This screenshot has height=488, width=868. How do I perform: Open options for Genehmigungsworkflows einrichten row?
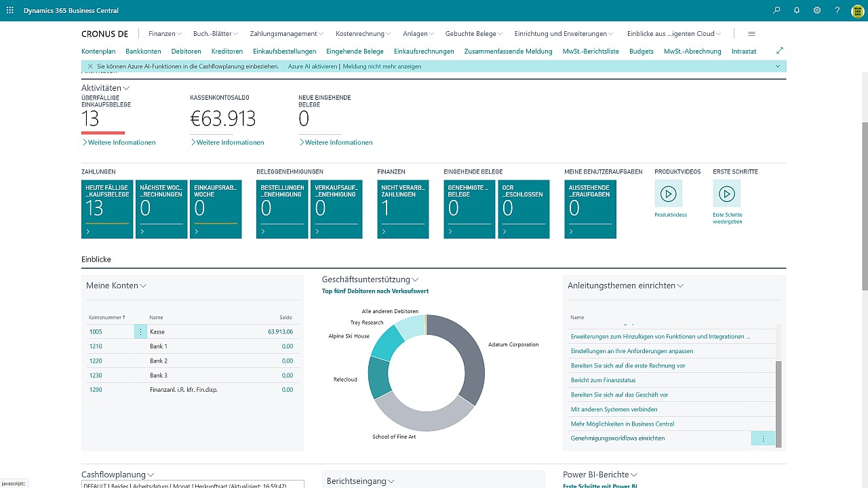763,439
